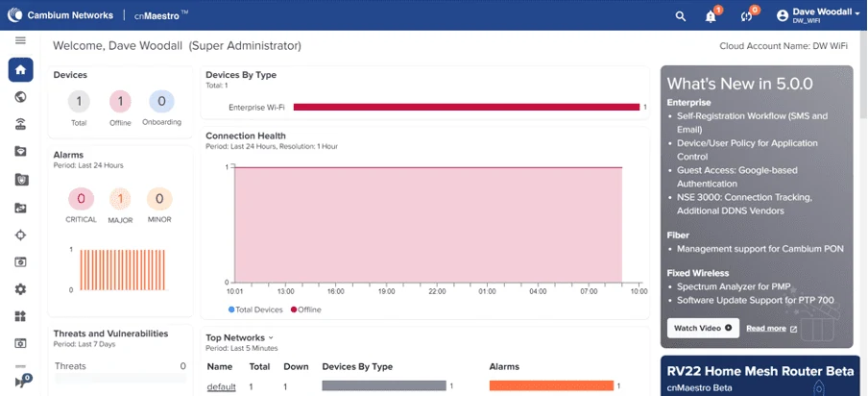Toggle the Total Devices legend item

click(255, 309)
